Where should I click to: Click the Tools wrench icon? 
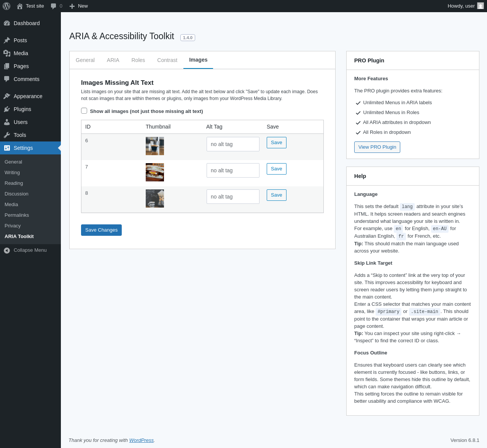tap(7, 135)
